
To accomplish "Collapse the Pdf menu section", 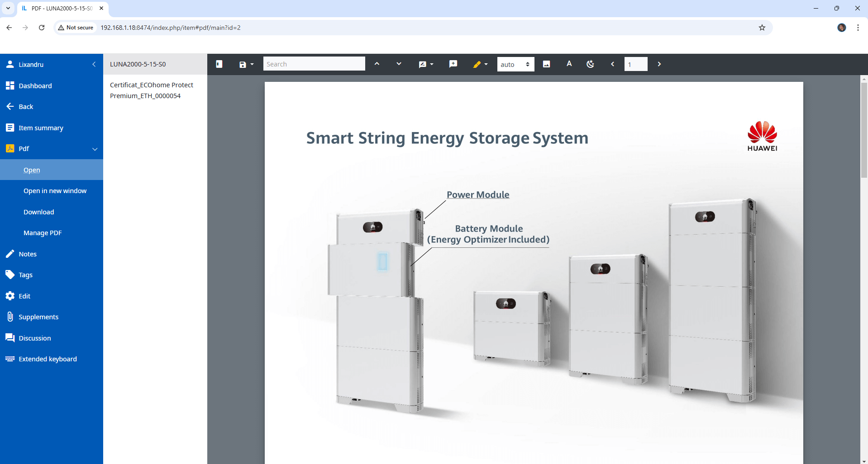I will point(95,149).
